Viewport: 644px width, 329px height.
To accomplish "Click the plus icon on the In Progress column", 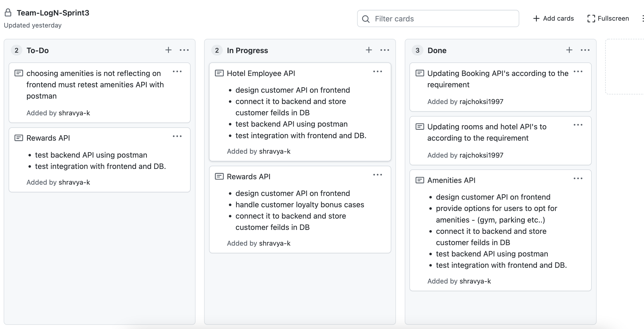I will (x=369, y=50).
